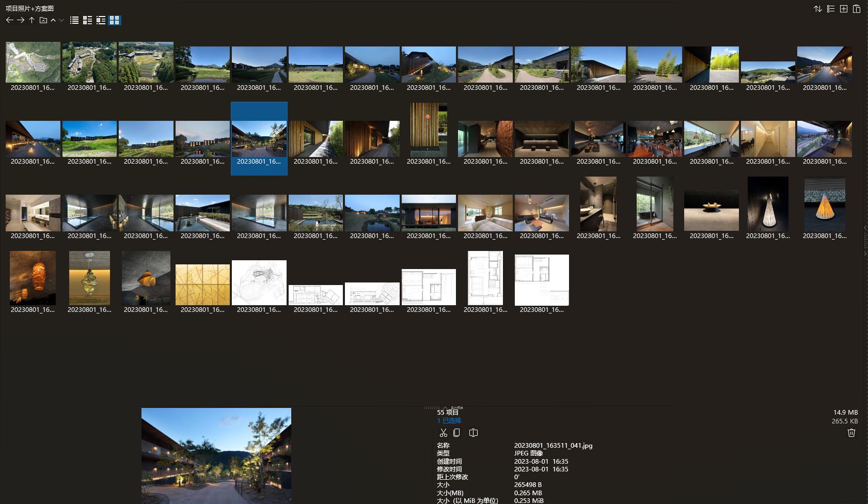Click the back navigation arrow
Image resolution: width=868 pixels, height=504 pixels.
coord(9,20)
